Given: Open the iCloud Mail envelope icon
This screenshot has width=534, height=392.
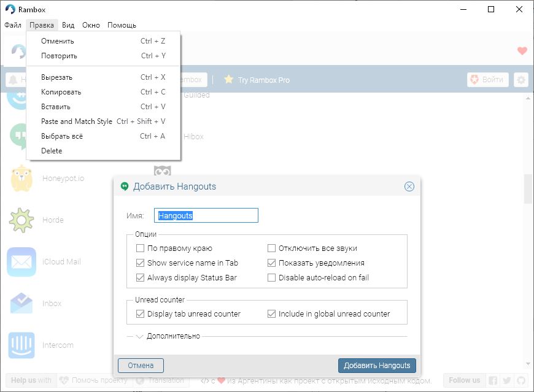Looking at the screenshot, I should tap(21, 262).
